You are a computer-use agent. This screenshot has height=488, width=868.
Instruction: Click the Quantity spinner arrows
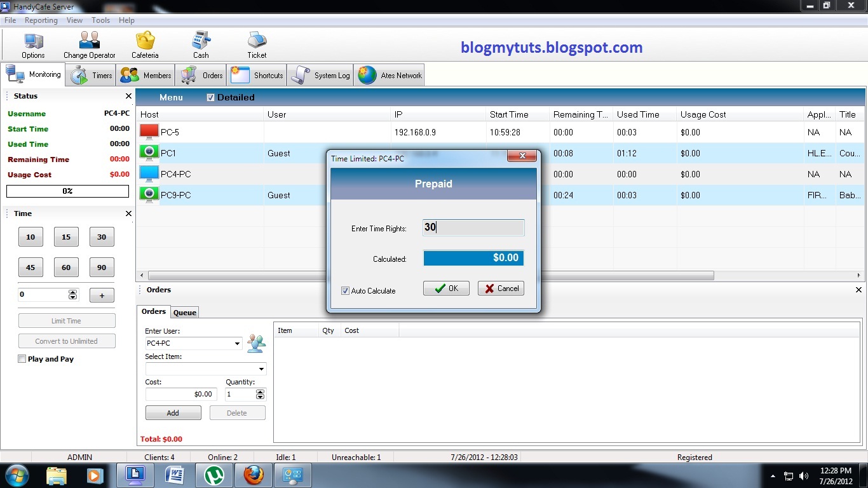click(x=260, y=395)
